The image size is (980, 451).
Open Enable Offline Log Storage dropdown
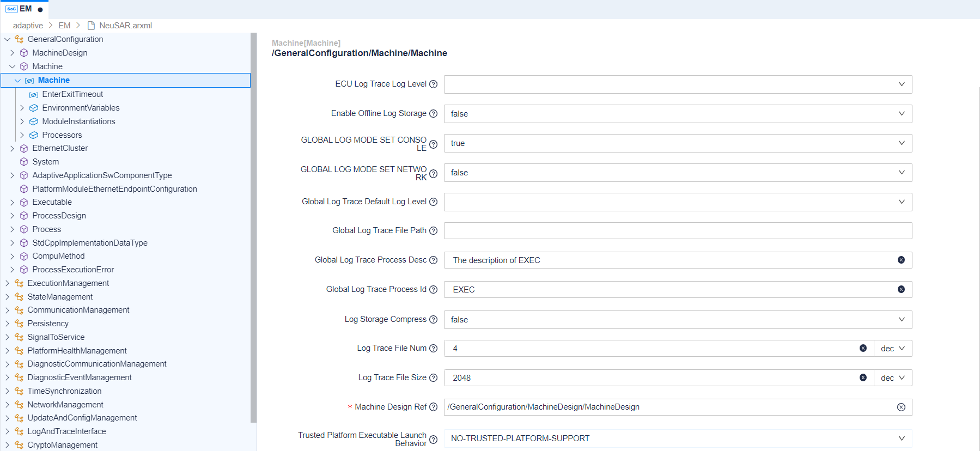(x=678, y=114)
